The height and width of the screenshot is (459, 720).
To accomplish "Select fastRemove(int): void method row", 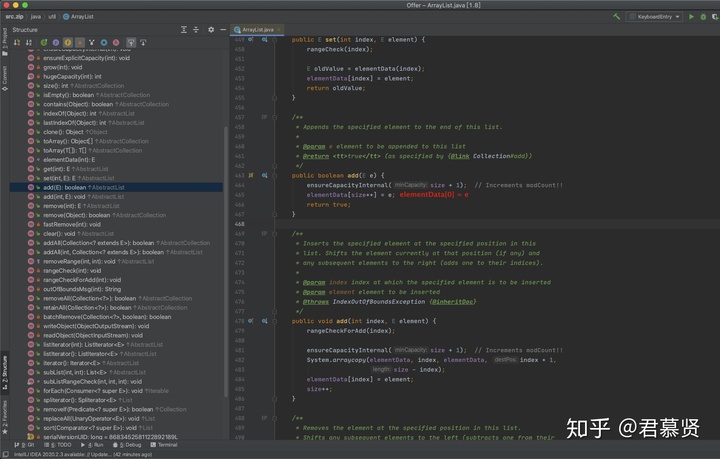I will 116,224.
